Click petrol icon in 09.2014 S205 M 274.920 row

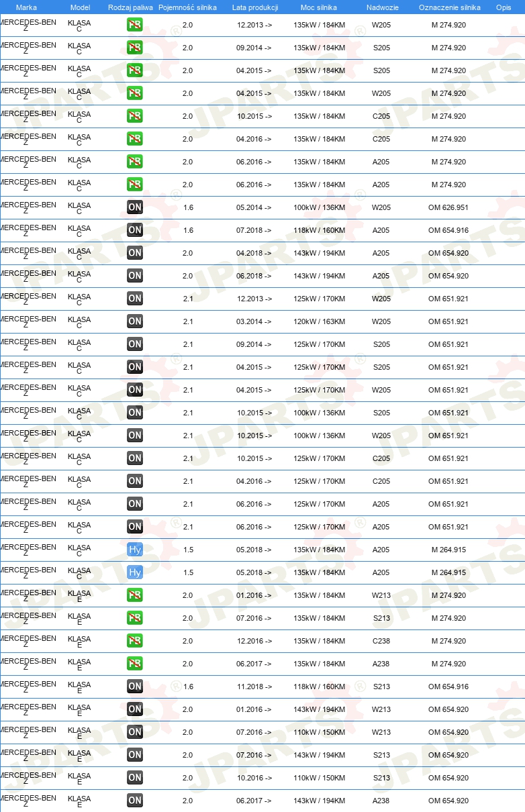point(135,48)
